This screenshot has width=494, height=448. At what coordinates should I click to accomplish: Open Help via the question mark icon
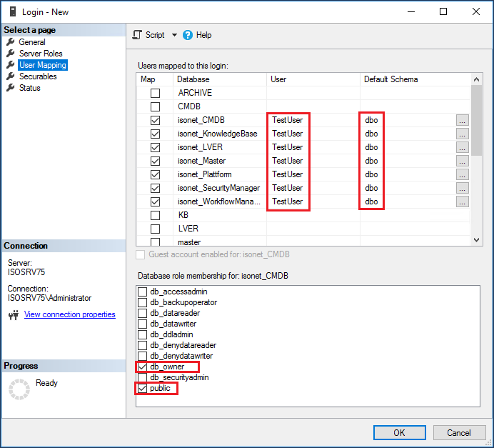tap(188, 35)
